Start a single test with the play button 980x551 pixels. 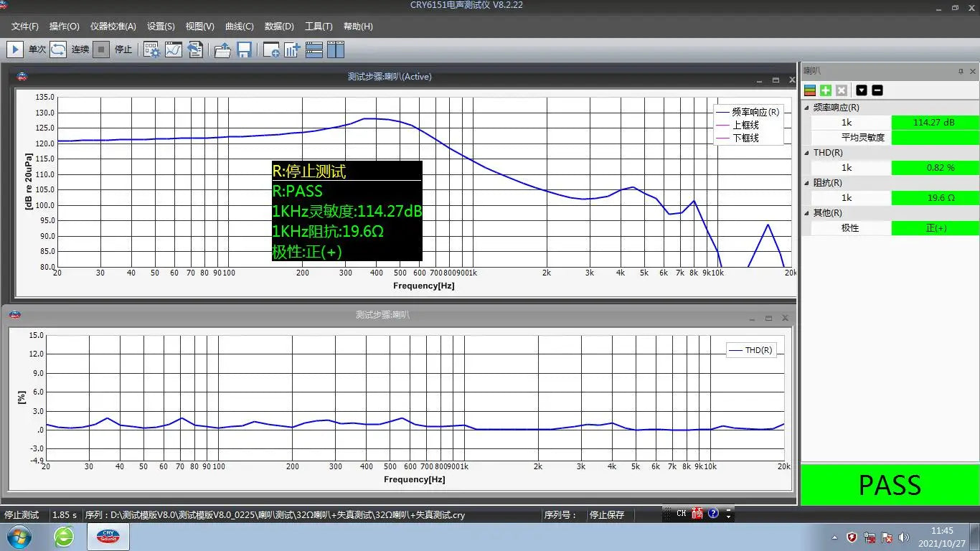[14, 50]
